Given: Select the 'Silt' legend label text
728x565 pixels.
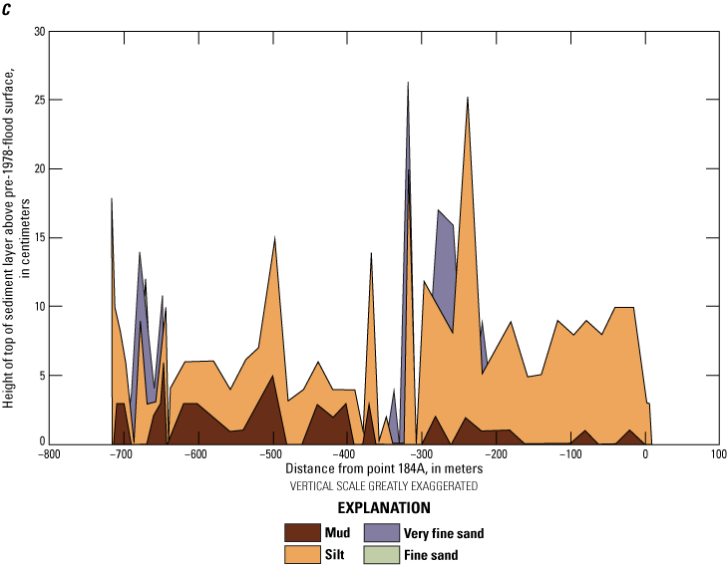Looking at the screenshot, I should point(336,554).
